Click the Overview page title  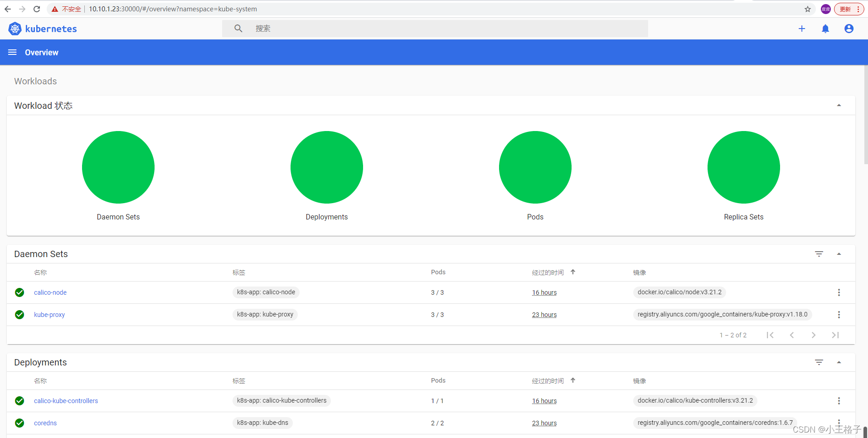pyautogui.click(x=42, y=53)
